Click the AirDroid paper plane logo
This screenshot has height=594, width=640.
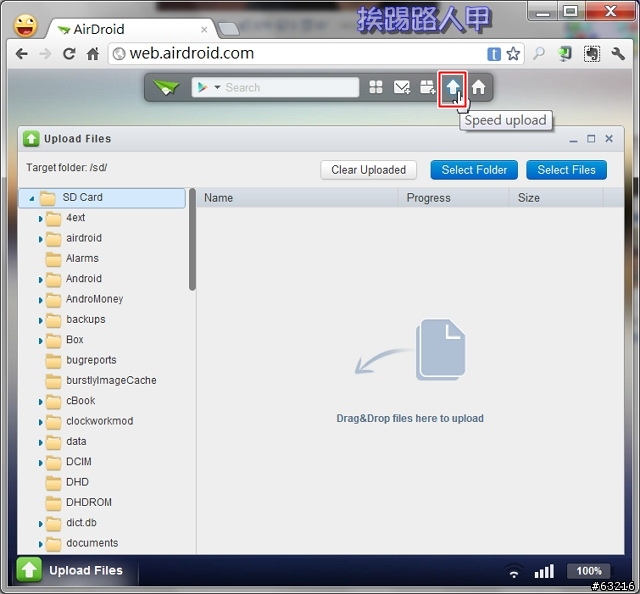[x=166, y=87]
